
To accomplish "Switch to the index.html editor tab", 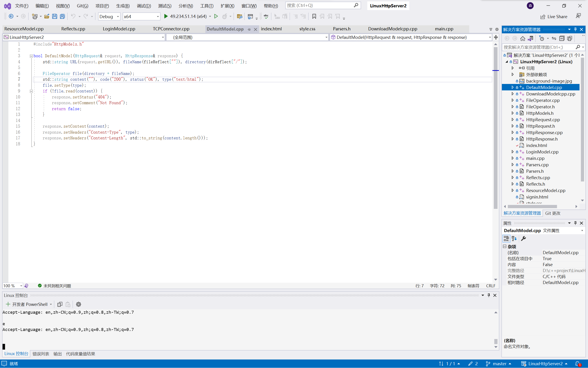I will 271,29.
